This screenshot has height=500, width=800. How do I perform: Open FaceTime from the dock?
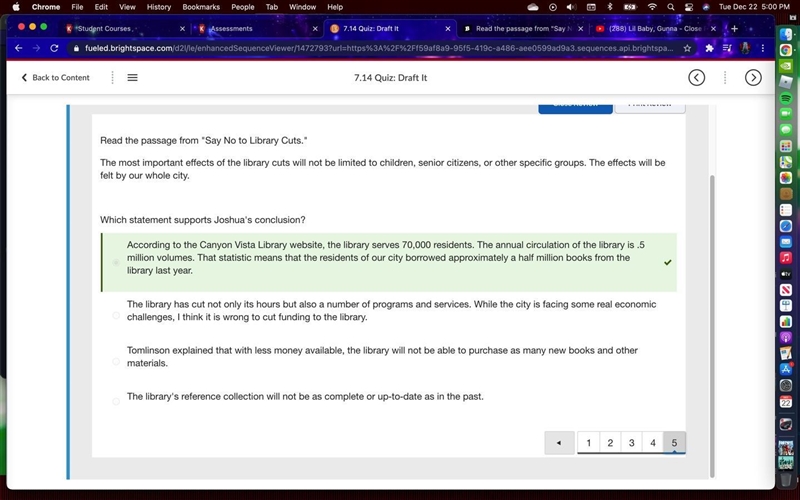786,113
